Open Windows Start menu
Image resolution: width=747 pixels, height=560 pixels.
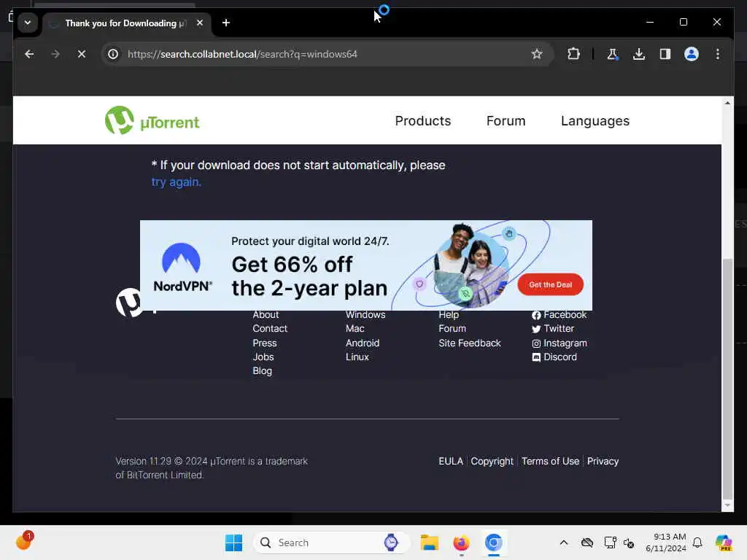tap(233, 542)
